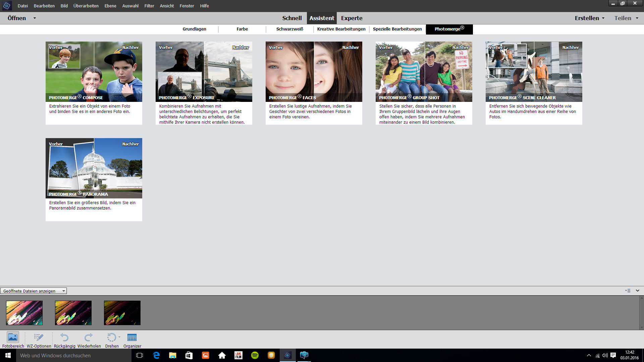The image size is (644, 362).
Task: Start the Photomerge Panorama guided edit
Action: point(94,168)
